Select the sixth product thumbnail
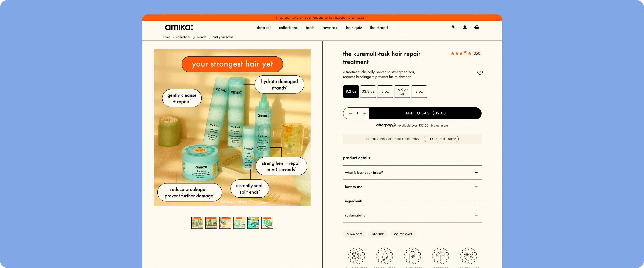Image resolution: width=644 pixels, height=268 pixels. 267,223
